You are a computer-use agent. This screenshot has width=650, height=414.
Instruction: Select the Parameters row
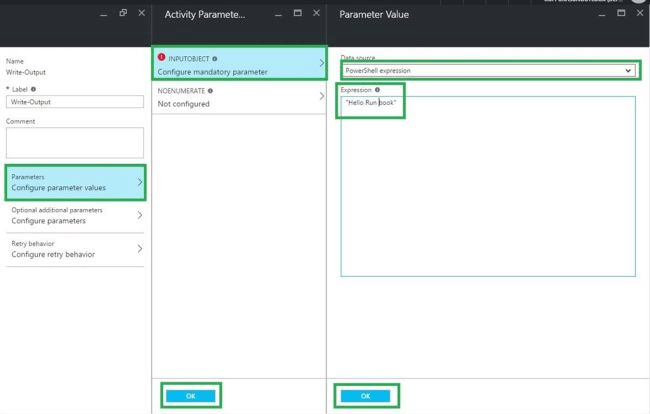(75, 182)
